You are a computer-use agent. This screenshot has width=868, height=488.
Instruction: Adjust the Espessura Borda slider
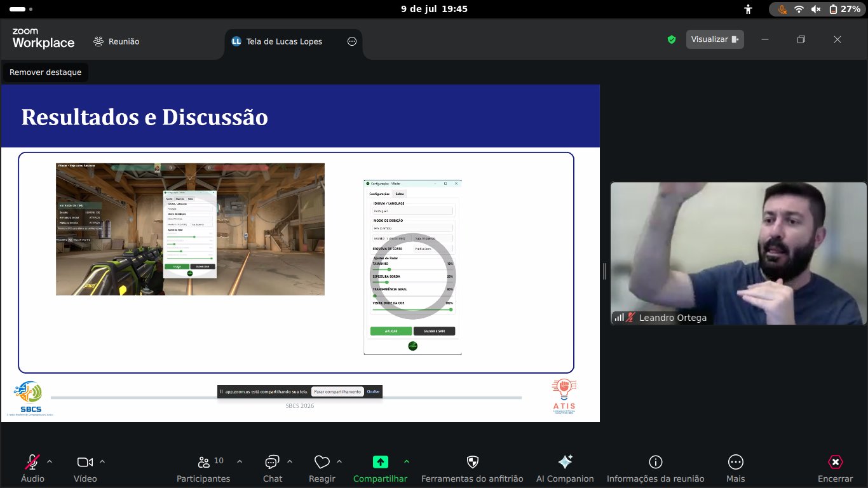point(412,282)
